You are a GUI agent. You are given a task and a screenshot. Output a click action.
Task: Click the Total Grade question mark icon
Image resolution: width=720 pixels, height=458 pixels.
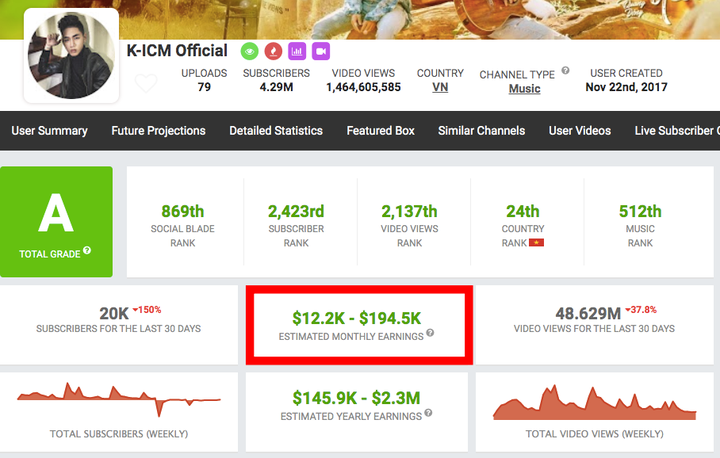coord(87,250)
